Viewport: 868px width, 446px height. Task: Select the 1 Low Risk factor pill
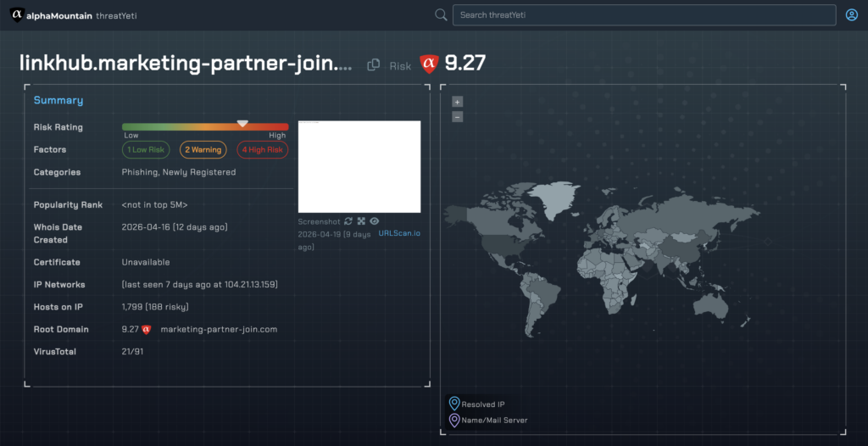click(146, 149)
